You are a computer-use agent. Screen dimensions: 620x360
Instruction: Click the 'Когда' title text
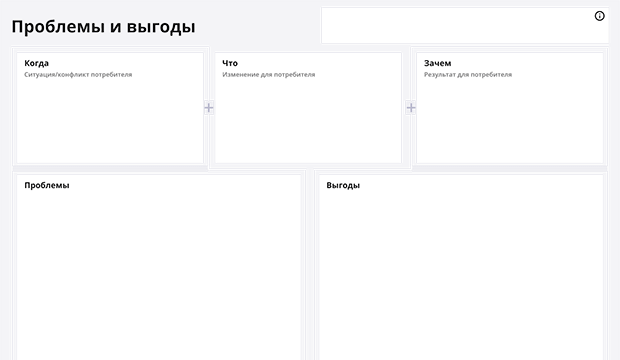point(36,63)
